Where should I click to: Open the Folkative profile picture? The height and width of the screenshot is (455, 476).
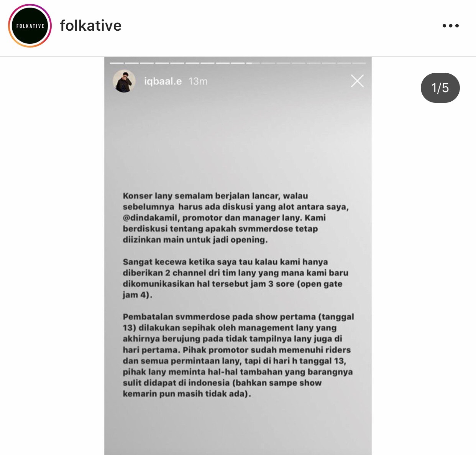(30, 26)
